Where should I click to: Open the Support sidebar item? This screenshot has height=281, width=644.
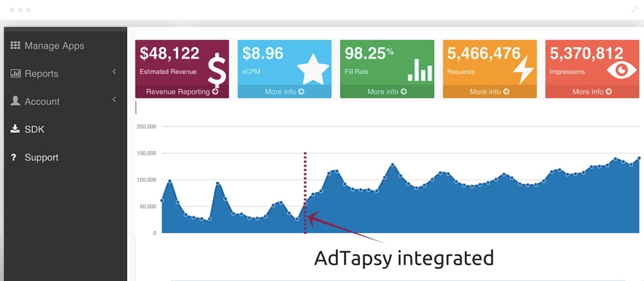point(41,157)
